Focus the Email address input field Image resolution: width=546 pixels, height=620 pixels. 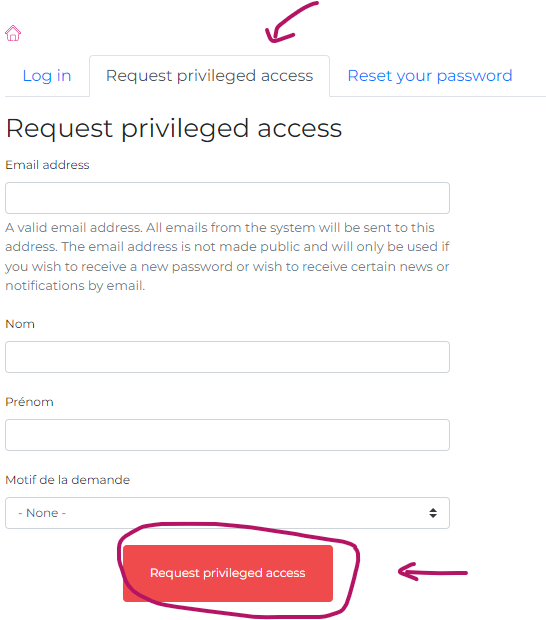pos(227,198)
